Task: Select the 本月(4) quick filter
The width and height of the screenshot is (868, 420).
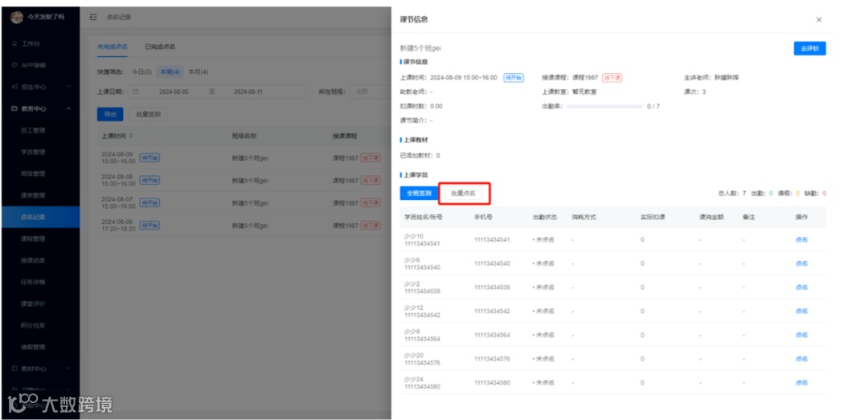Action: [x=199, y=72]
